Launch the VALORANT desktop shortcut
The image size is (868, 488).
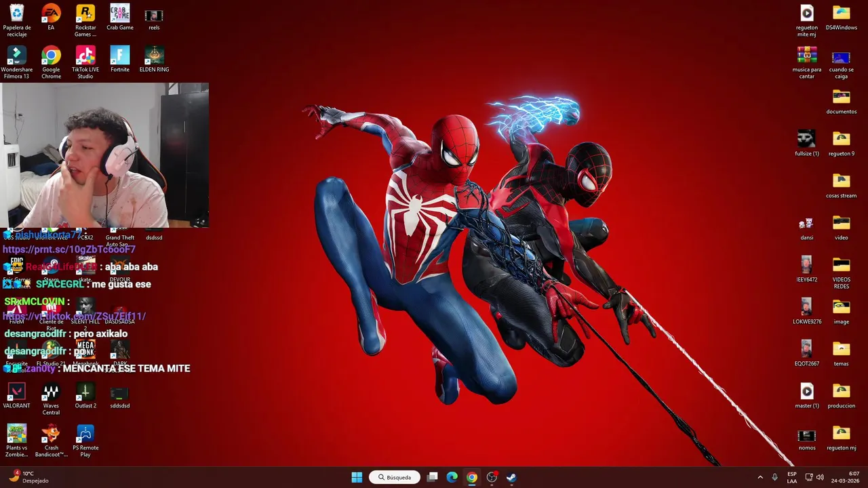[x=16, y=396]
